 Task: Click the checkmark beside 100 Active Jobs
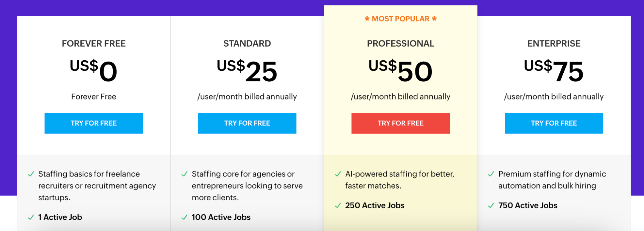(185, 216)
